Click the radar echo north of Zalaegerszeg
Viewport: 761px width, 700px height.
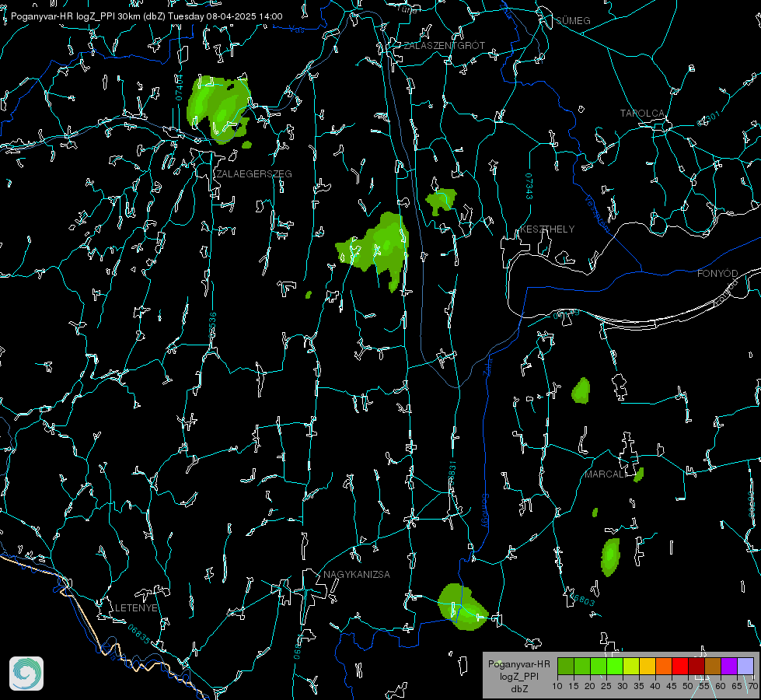(218, 109)
